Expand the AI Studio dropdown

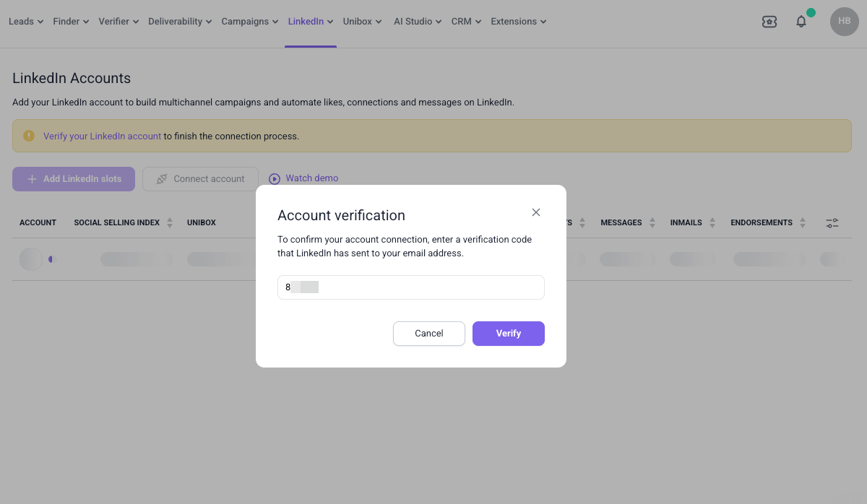pyautogui.click(x=418, y=22)
